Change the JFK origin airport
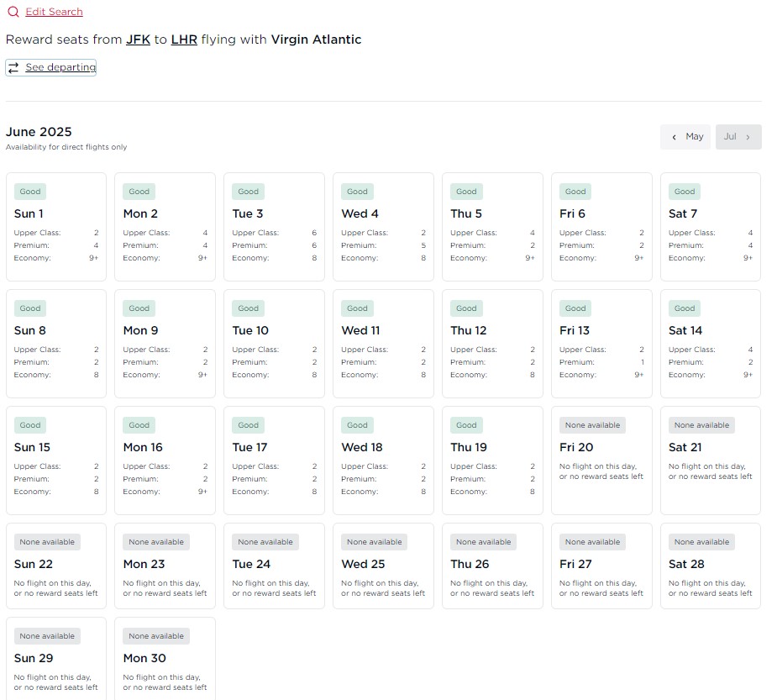The width and height of the screenshot is (777, 700). point(138,39)
